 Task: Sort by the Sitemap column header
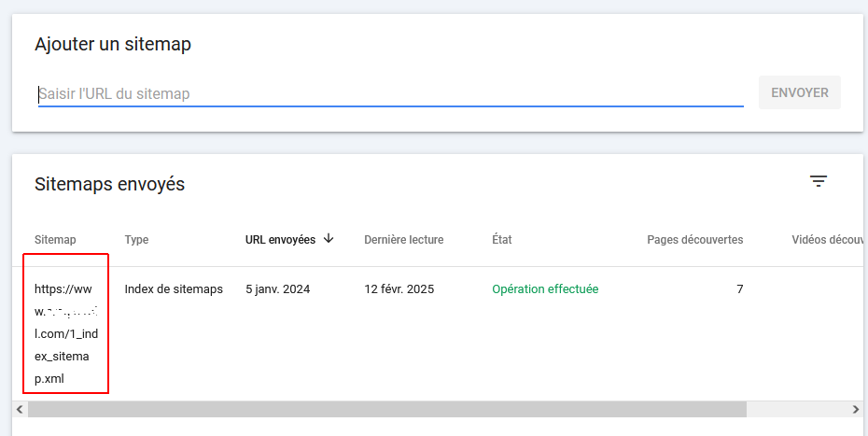[x=54, y=240]
